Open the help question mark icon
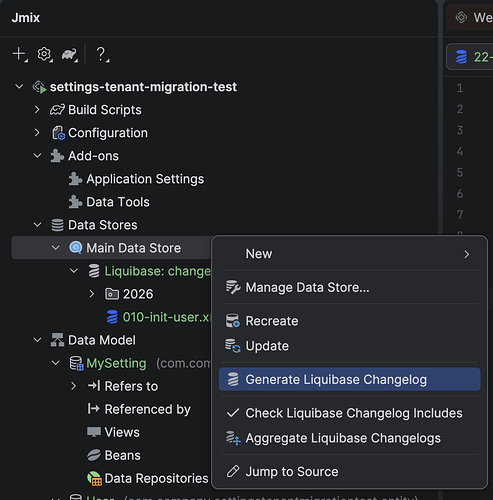Image resolution: width=493 pixels, height=500 pixels. [x=101, y=54]
